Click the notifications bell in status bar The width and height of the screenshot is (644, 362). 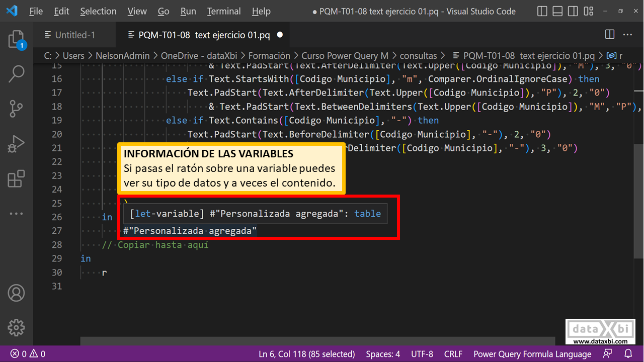tap(629, 354)
